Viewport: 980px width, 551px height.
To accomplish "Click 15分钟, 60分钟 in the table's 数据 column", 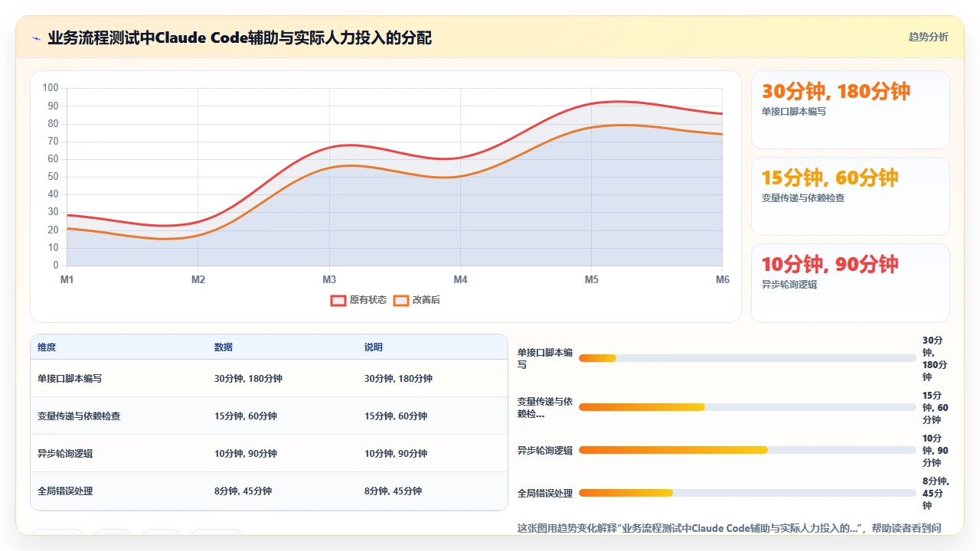I will point(246,416).
